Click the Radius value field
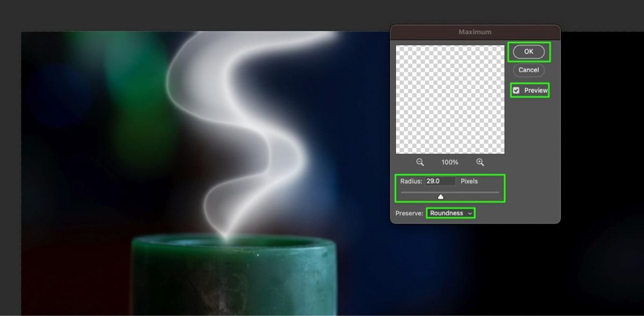The height and width of the screenshot is (316, 644). pos(440,181)
